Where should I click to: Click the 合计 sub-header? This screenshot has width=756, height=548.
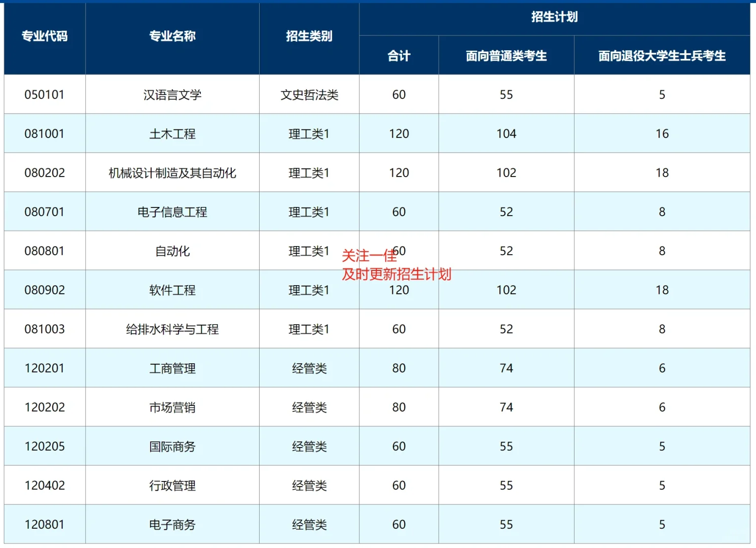(399, 56)
